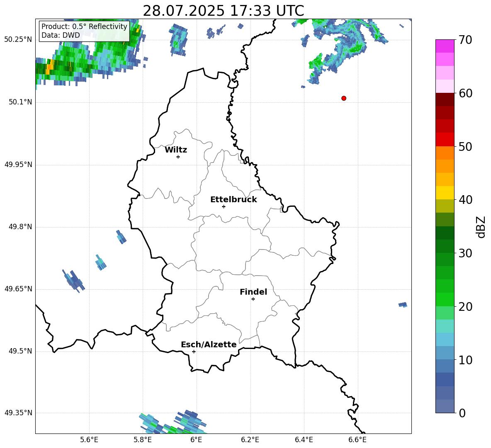This screenshot has width=491, height=448.
Task: Pick the dark maroon swatch just below 60
Action: point(445,99)
